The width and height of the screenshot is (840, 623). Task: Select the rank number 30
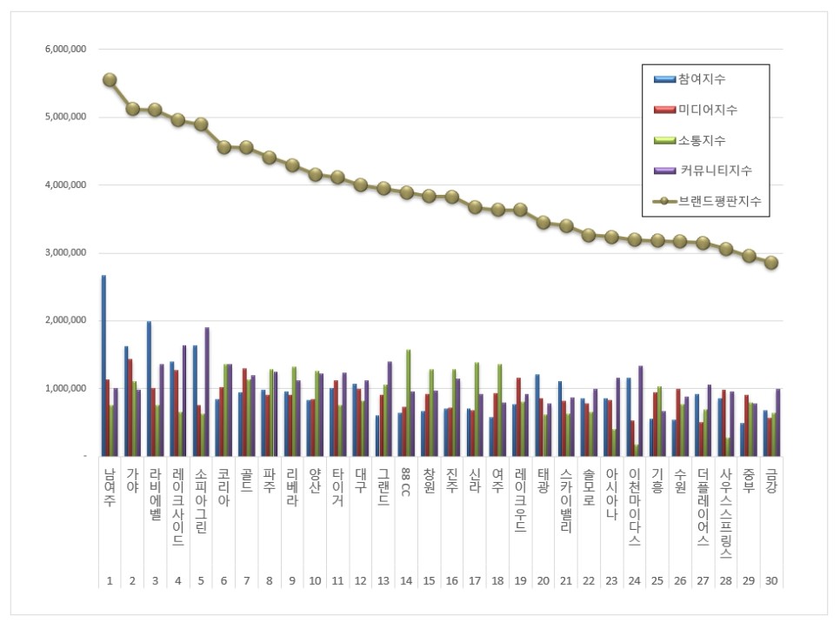(x=771, y=580)
